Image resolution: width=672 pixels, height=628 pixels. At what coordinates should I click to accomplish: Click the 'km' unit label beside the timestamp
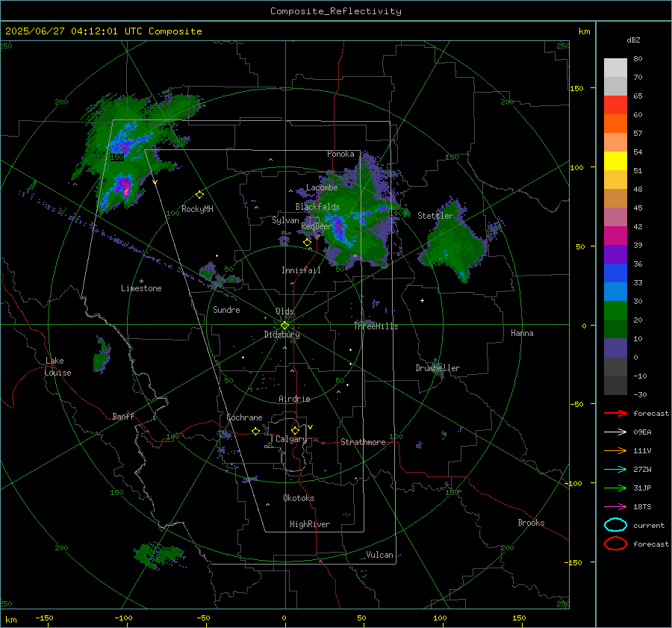pyautogui.click(x=584, y=31)
